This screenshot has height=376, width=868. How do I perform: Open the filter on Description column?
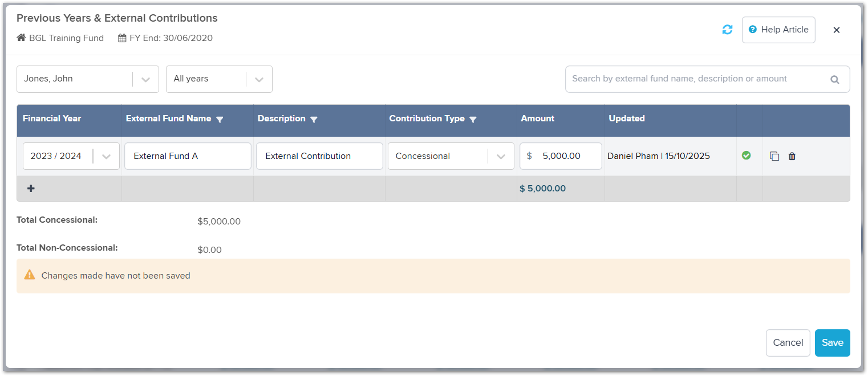(x=314, y=119)
